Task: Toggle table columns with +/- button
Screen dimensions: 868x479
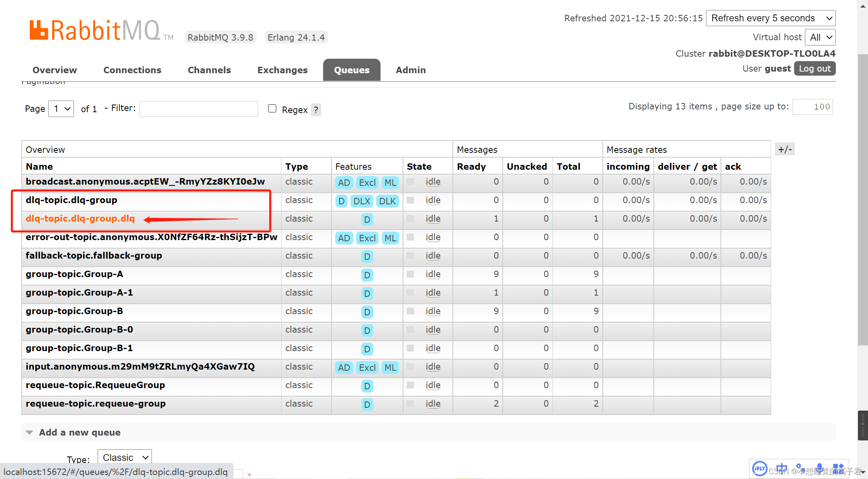Action: [784, 150]
